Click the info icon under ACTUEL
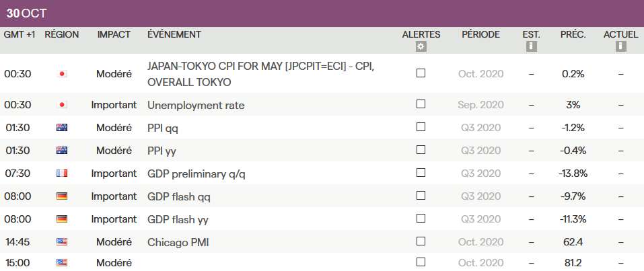Screen dimensions: 644x271 pyautogui.click(x=620, y=46)
